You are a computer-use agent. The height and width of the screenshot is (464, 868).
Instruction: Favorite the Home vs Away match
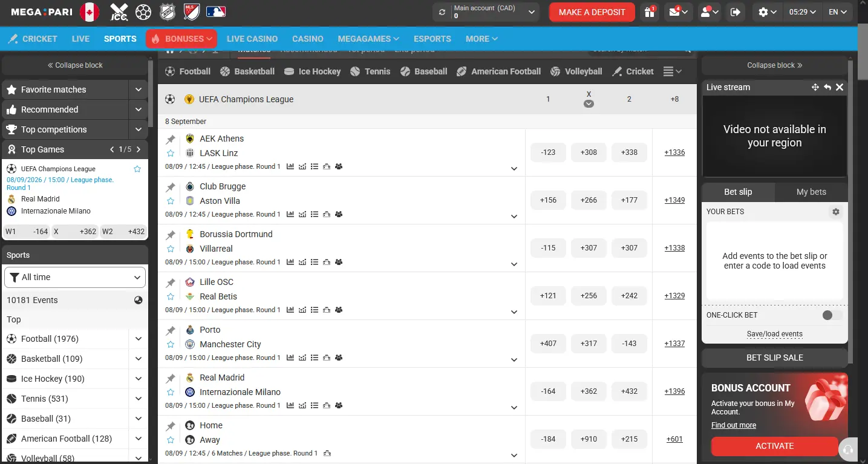click(x=171, y=440)
